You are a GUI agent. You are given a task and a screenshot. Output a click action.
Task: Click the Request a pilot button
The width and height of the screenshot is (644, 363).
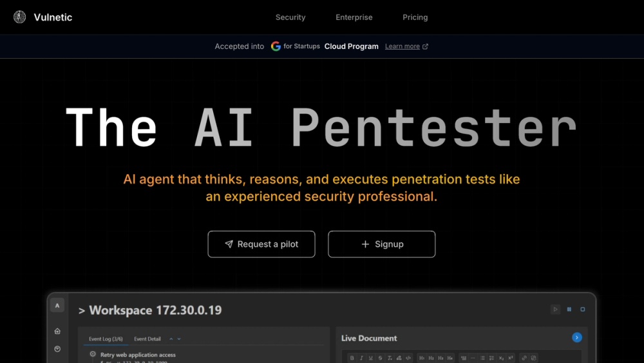coord(261,244)
